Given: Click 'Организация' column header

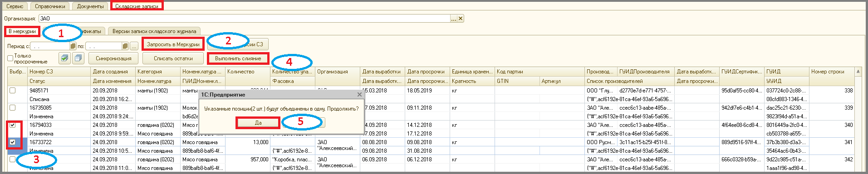Looking at the screenshot, I should [x=338, y=72].
